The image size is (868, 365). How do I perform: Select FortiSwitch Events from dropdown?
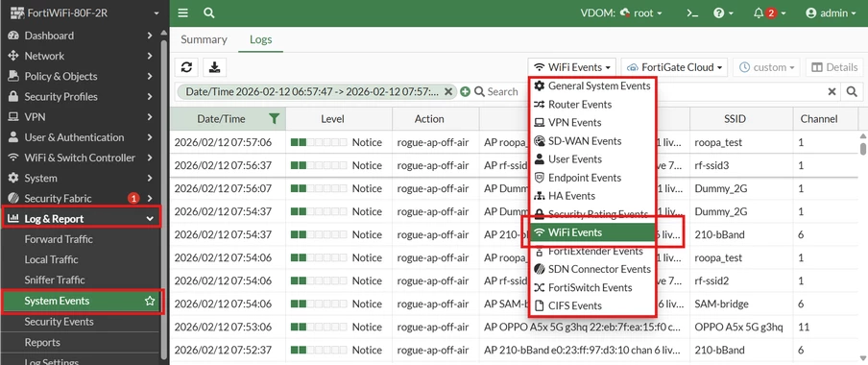click(592, 287)
